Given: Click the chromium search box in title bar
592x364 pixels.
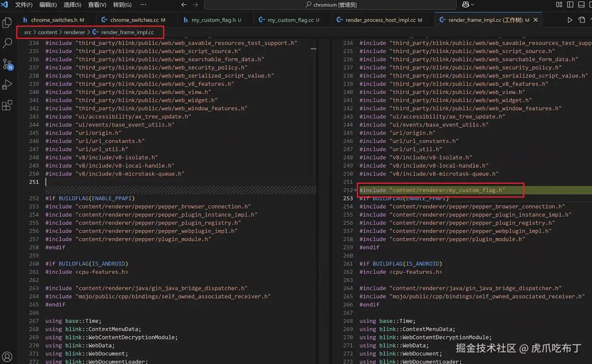Looking at the screenshot, I should (330, 4).
